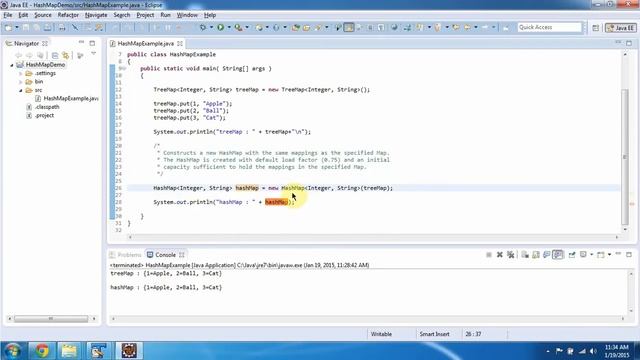Click the Open Web Browser globe icon
Screen dimensions: 640x360
pyautogui.click(x=394, y=27)
